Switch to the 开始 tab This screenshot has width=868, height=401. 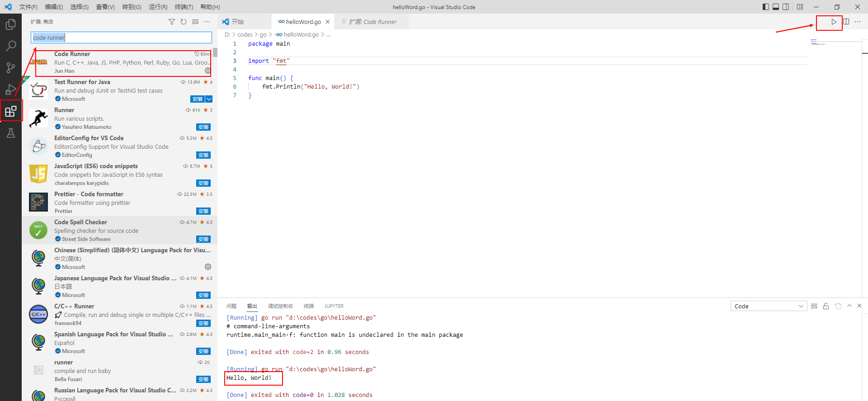click(245, 22)
